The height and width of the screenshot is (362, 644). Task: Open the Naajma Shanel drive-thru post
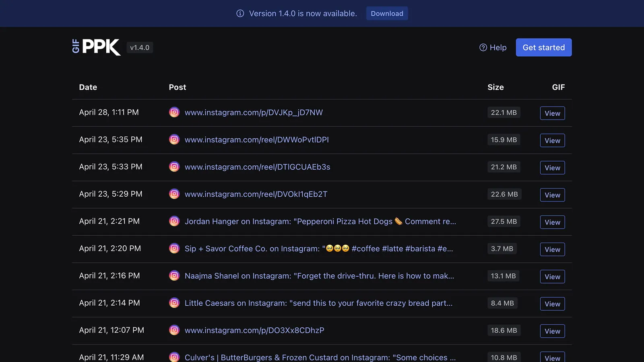coord(319,276)
